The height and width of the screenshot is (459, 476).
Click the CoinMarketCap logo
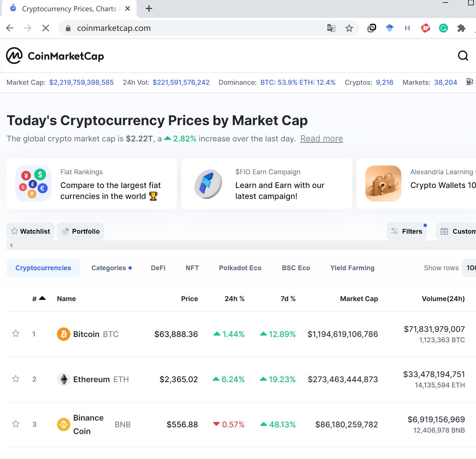[x=55, y=56]
